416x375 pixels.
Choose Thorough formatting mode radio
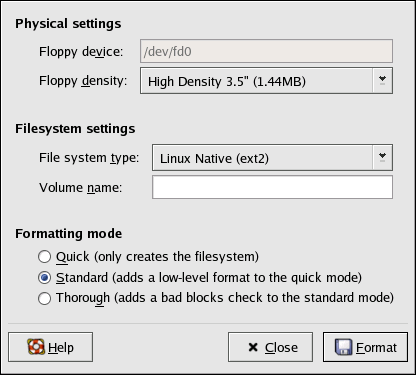(44, 298)
